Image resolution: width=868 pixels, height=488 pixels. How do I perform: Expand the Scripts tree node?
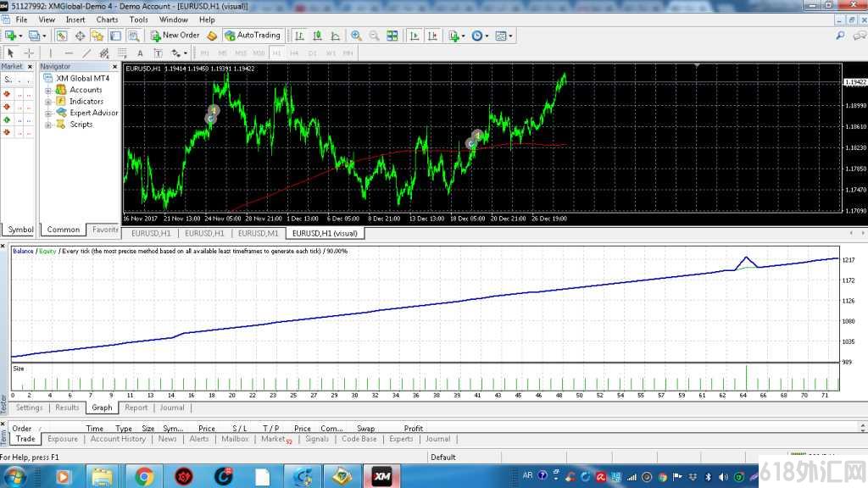click(48, 125)
